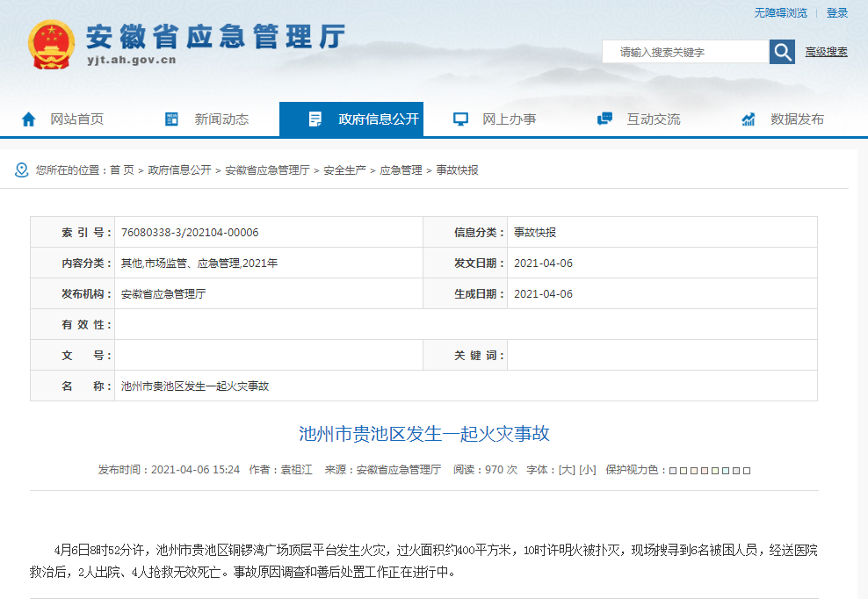Select the light cyan eye-protection color swatch
The height and width of the screenshot is (599, 868).
(726, 471)
